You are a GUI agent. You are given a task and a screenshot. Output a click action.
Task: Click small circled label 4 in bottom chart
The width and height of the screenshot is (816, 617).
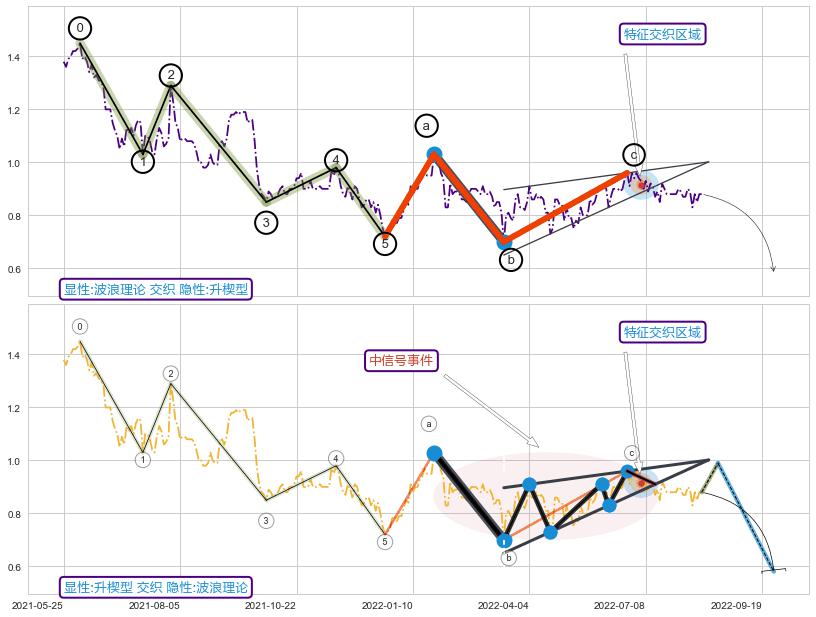tap(336, 459)
